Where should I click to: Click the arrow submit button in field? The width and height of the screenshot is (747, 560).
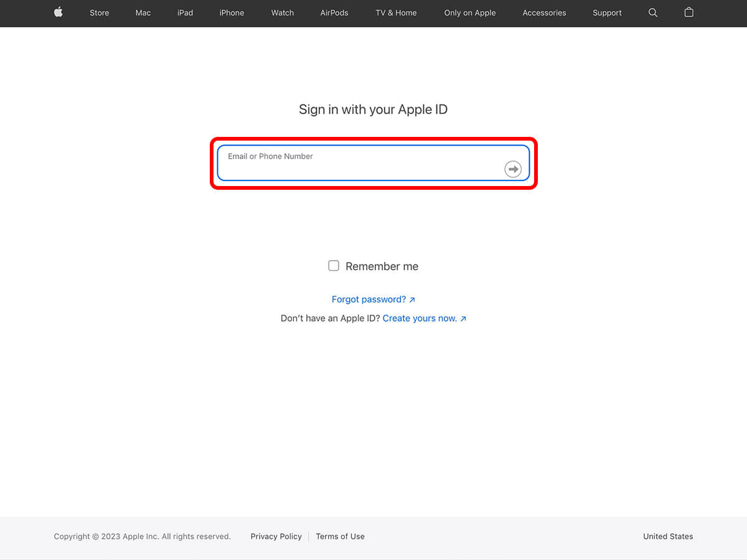click(513, 169)
